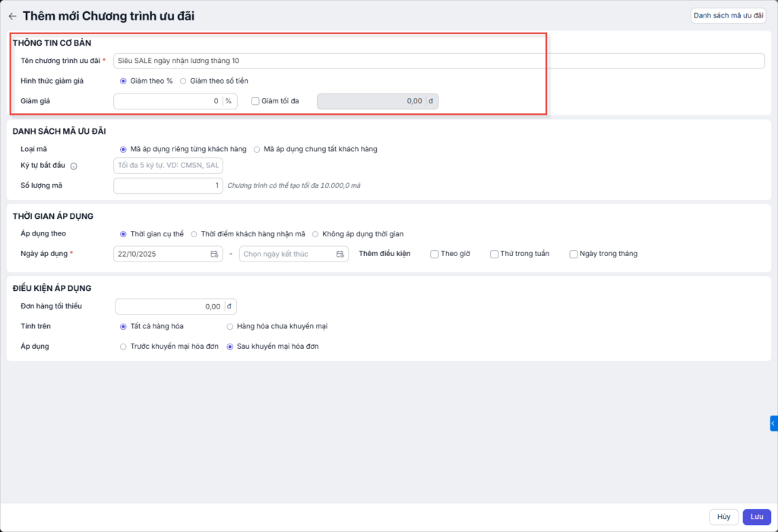
Task: Choose Trước khuyến mại hóa đơn
Action: [123, 347]
